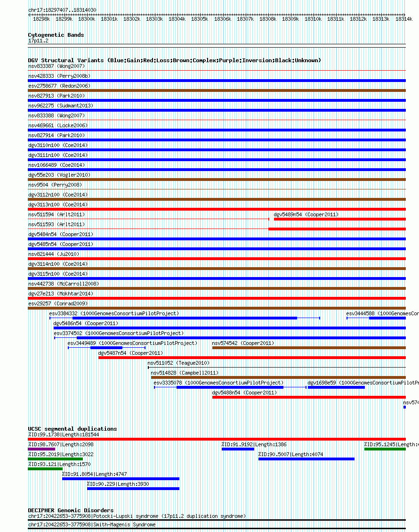
Task: Open variant nsv428333 (Perry2008b)
Action: [59, 76]
